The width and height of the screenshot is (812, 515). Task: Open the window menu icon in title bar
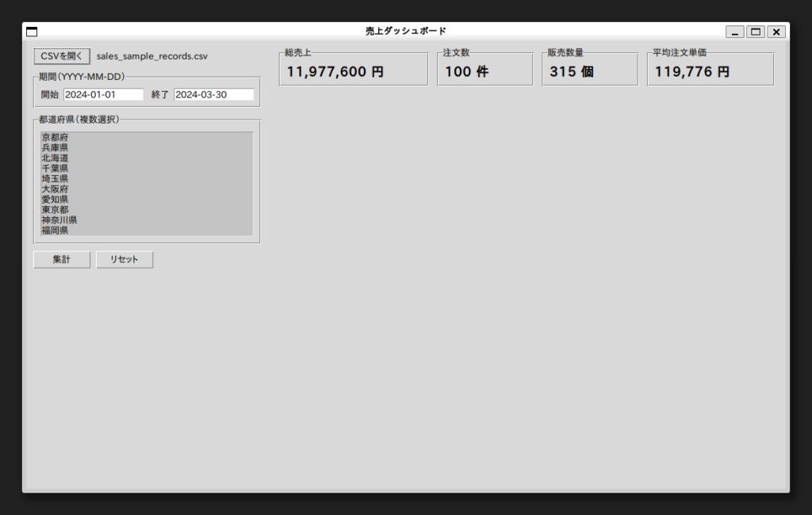click(x=33, y=32)
